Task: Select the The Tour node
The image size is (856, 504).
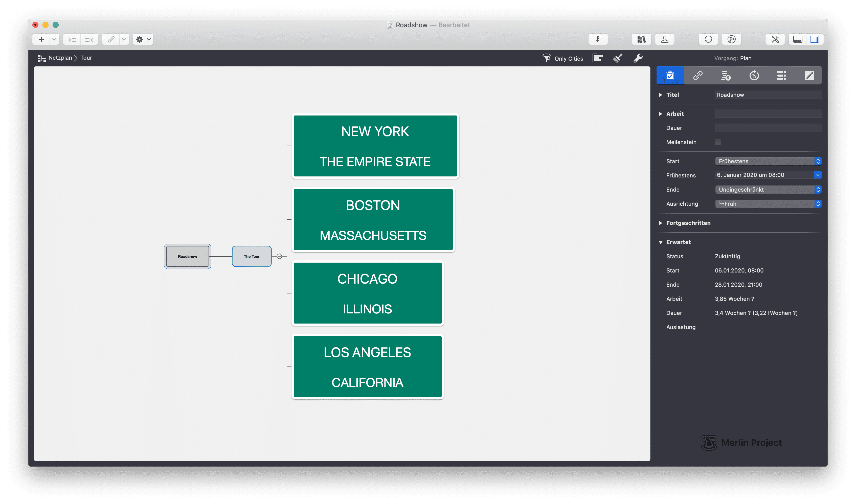Action: (251, 256)
